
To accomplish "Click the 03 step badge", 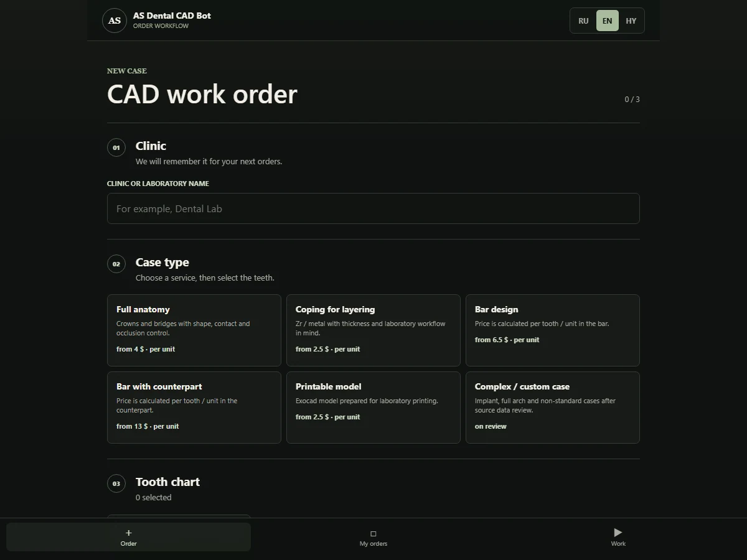I will (116, 483).
